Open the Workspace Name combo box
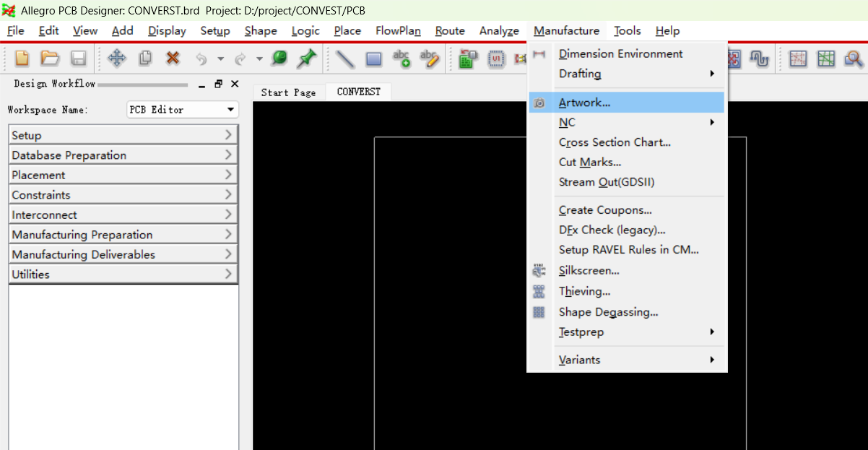868x450 pixels. (x=183, y=110)
